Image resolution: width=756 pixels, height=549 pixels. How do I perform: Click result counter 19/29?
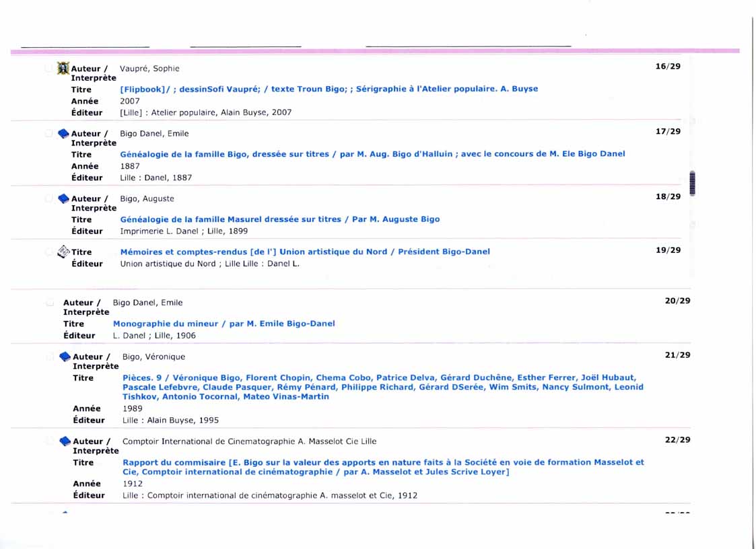click(x=668, y=250)
